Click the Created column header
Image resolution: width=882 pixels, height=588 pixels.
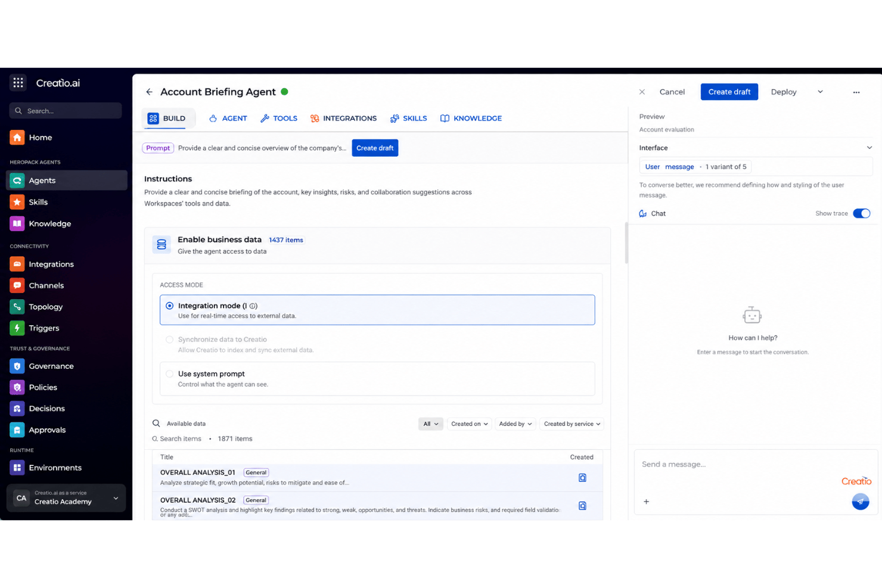pyautogui.click(x=582, y=457)
